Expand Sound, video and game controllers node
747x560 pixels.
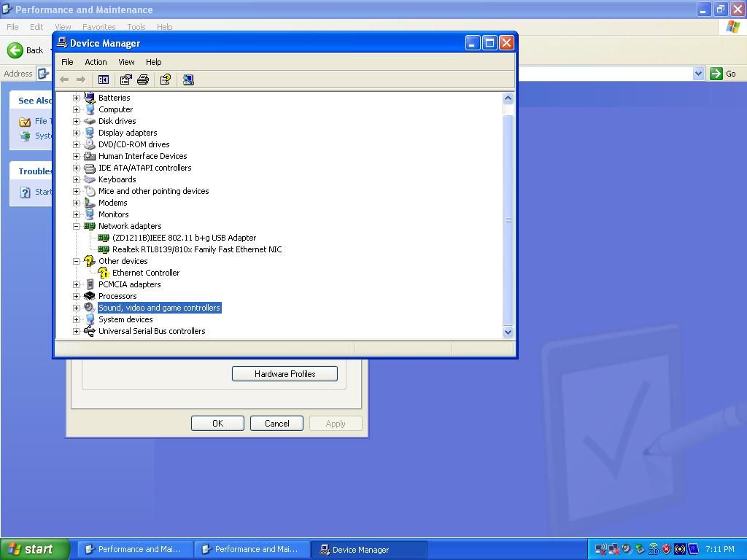[76, 308]
